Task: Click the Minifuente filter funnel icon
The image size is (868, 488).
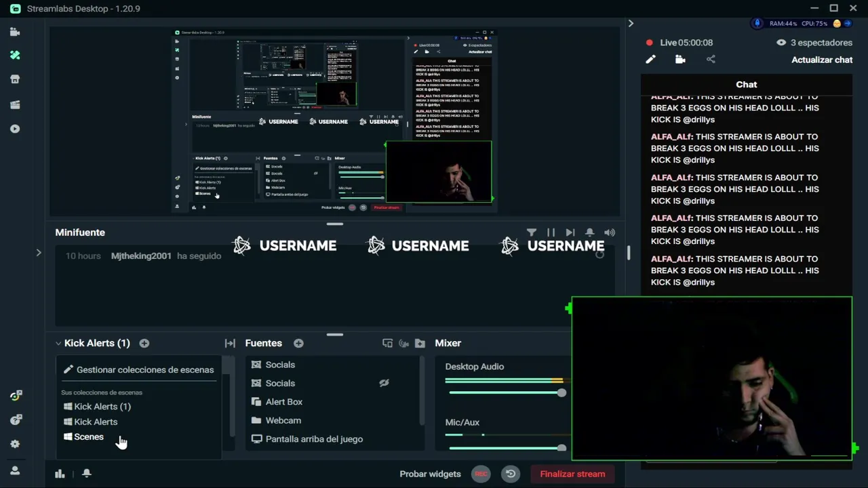Action: click(x=532, y=232)
